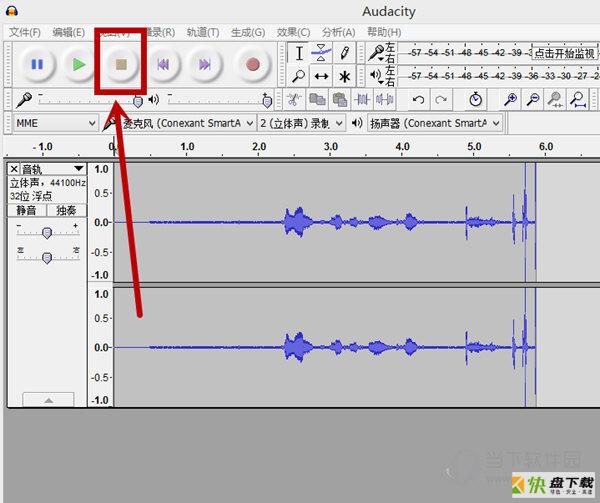Screen dimensions: 600x503
Task: Click the Fit Project zoom icon
Action: (x=578, y=100)
